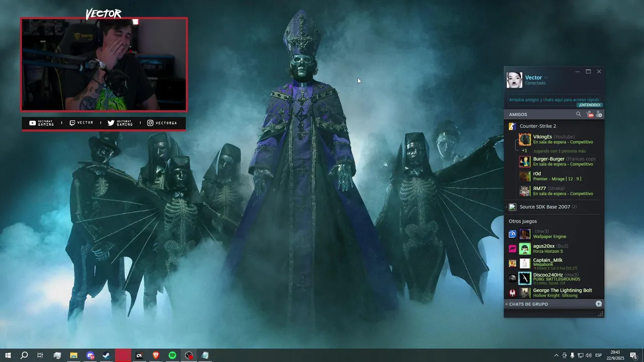Click r0d's Premier - Mirage status

pyautogui.click(x=557, y=178)
